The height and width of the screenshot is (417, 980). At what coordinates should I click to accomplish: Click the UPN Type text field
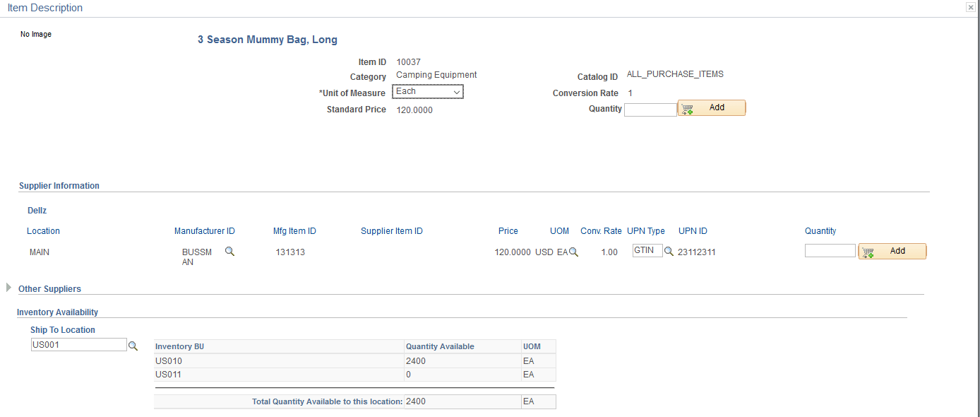point(647,250)
